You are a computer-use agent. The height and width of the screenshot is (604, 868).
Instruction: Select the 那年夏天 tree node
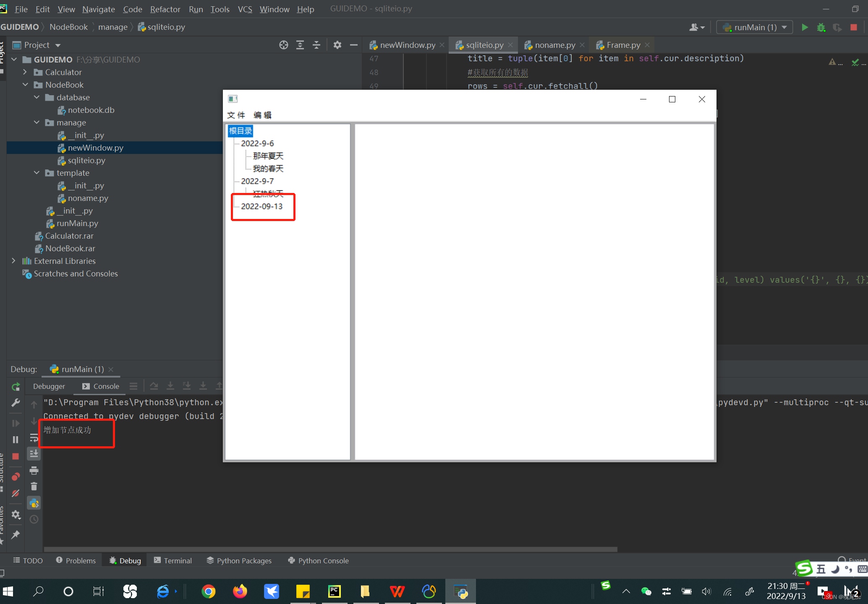click(x=268, y=156)
